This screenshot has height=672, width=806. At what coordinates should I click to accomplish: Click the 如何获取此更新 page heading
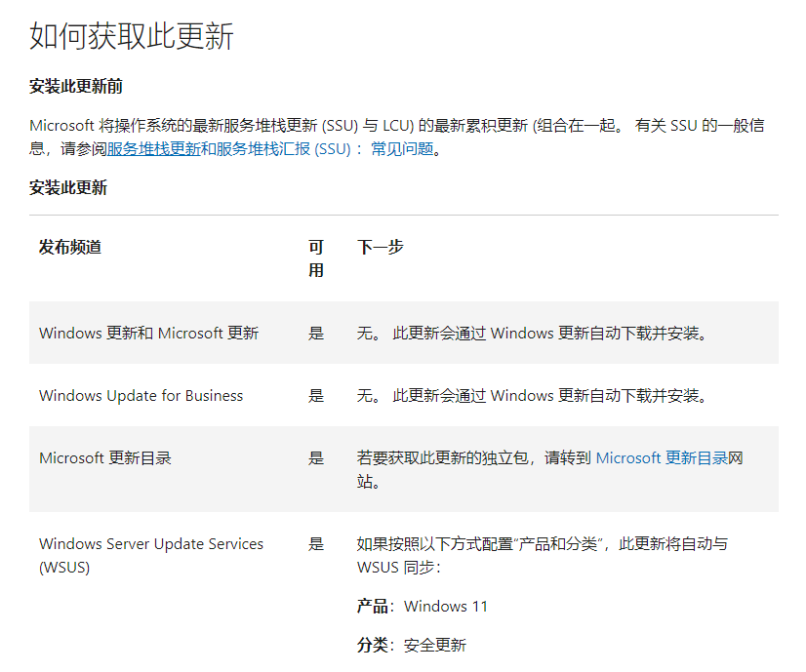point(132,36)
